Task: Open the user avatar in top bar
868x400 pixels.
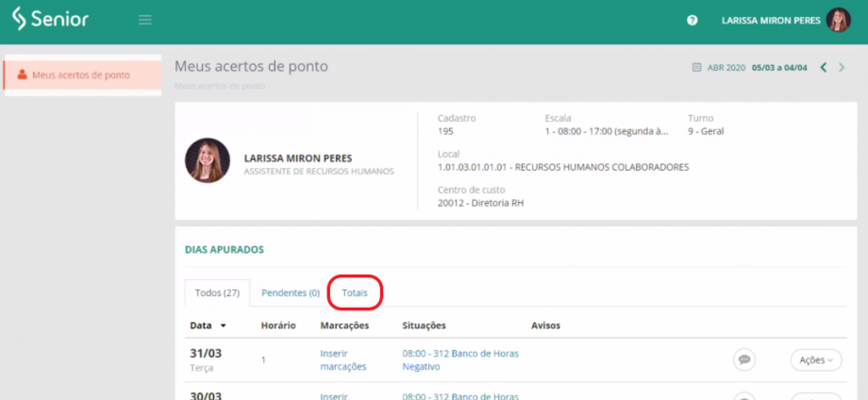Action: point(838,20)
